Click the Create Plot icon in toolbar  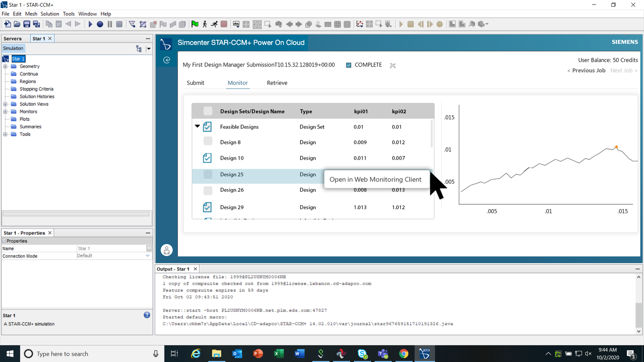[x=360, y=24]
